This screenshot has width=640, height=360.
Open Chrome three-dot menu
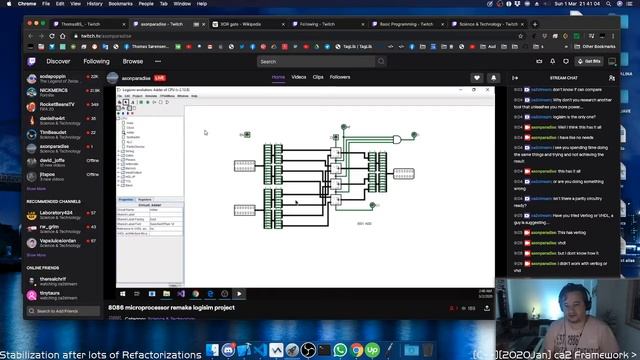pos(613,36)
